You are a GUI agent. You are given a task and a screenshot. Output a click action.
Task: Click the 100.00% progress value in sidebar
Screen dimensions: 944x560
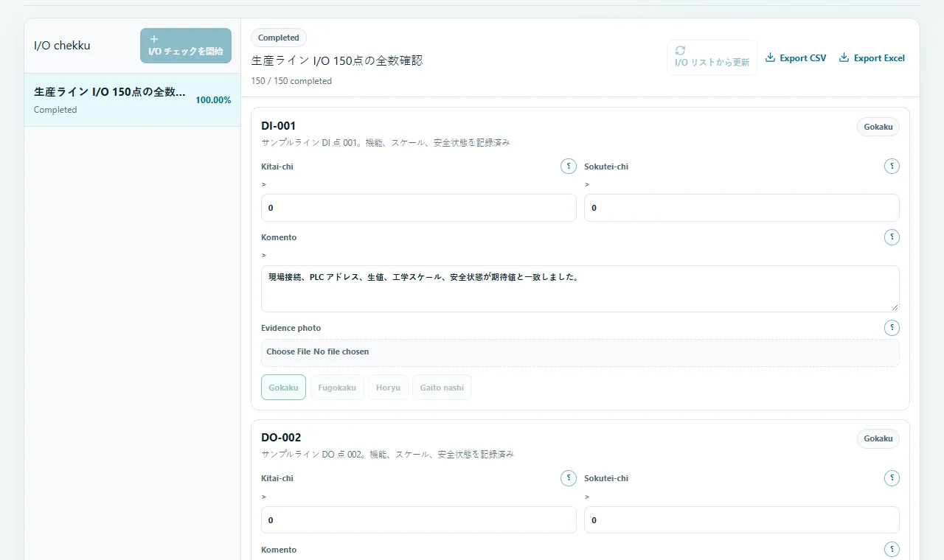pyautogui.click(x=213, y=100)
